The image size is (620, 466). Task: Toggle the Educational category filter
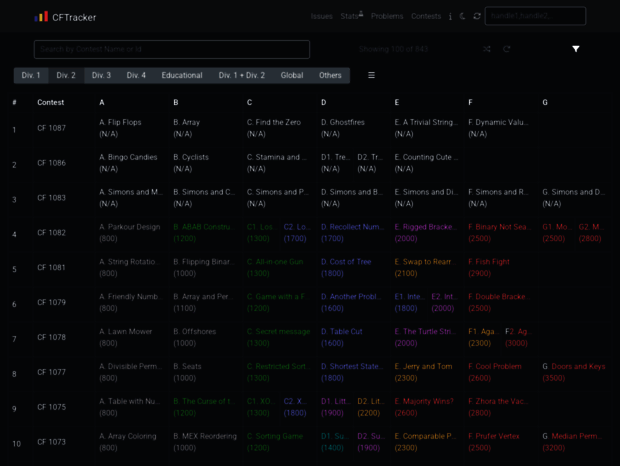point(182,75)
